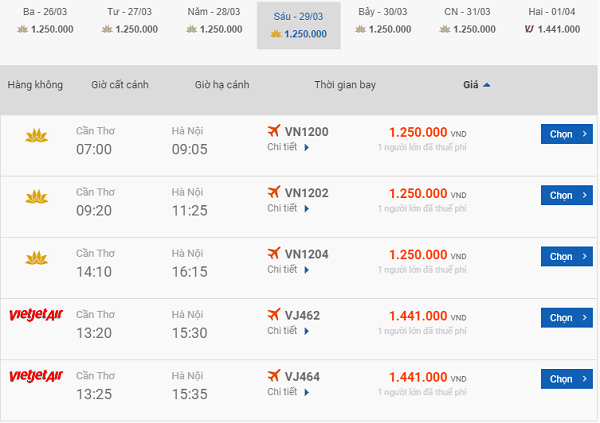
Task: Click the Thời gian bay column header
Action: click(343, 85)
